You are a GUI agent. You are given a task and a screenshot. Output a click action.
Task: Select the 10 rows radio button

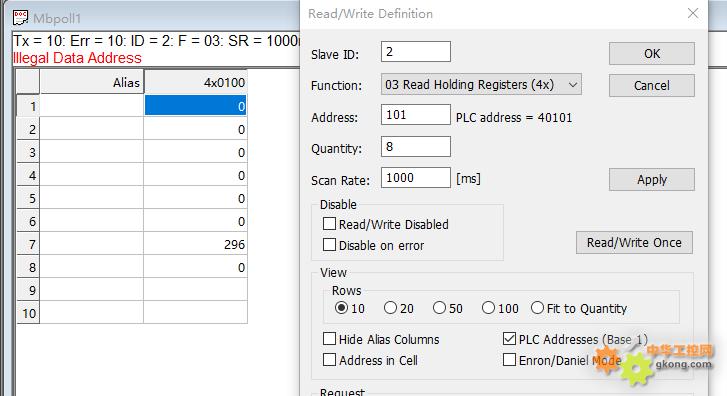341,308
